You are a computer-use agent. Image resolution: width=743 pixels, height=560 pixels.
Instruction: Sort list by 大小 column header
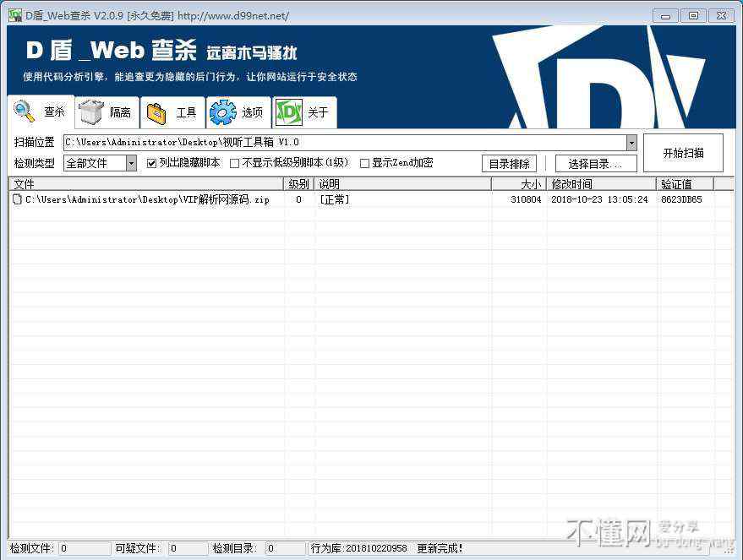coord(517,183)
